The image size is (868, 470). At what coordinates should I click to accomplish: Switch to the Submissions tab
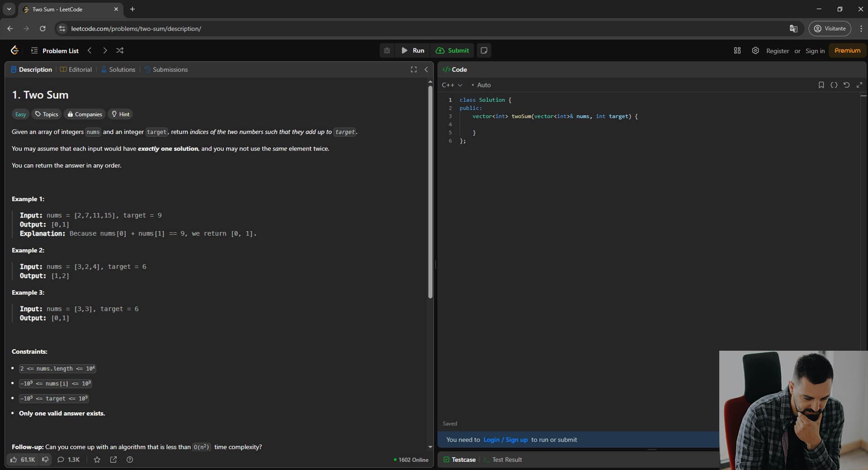(x=166, y=69)
